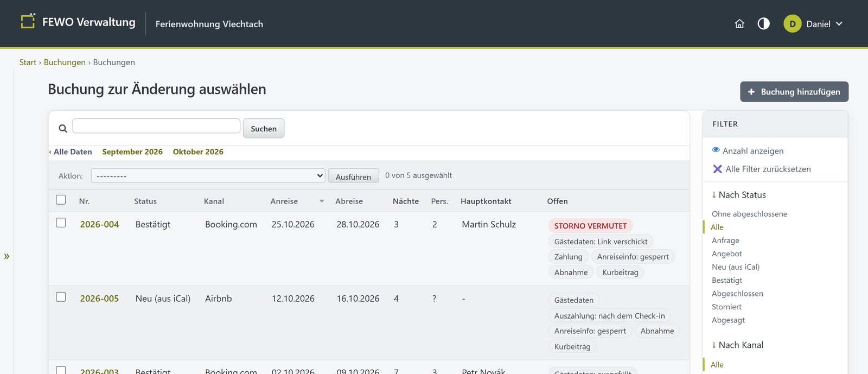
Task: Click the search magnifier icon
Action: (63, 129)
